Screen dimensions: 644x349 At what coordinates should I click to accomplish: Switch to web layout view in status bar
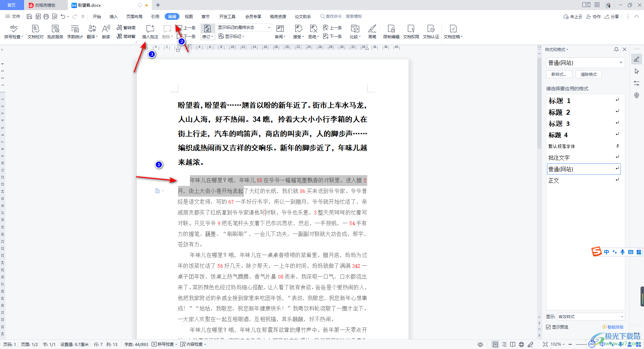(x=521, y=344)
